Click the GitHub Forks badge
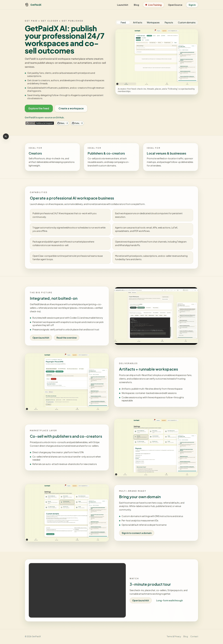223x644 pixels. (77, 123)
